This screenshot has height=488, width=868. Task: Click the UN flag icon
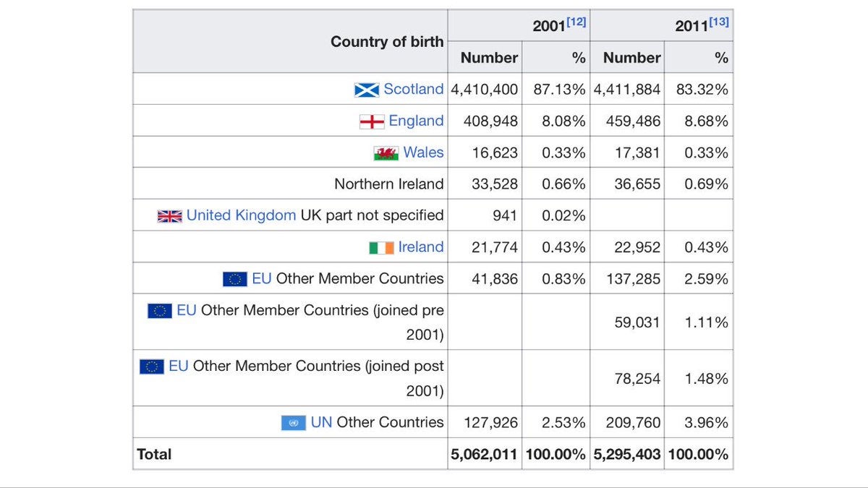point(294,423)
